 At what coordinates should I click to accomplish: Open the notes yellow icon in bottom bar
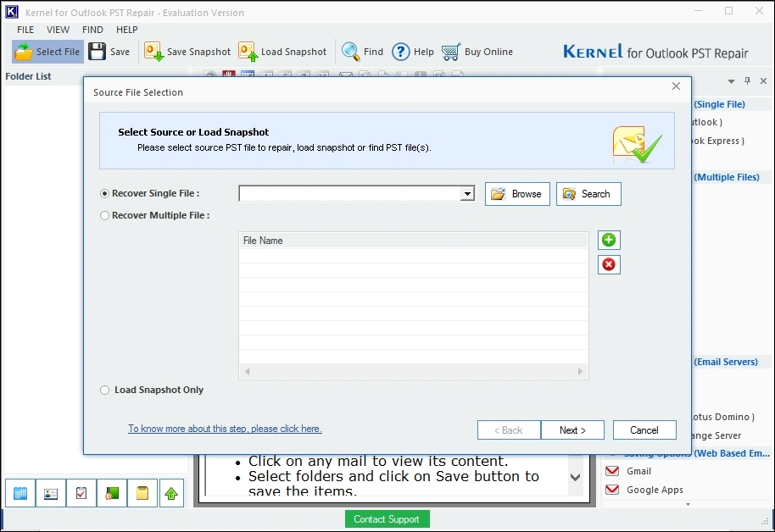pyautogui.click(x=142, y=493)
